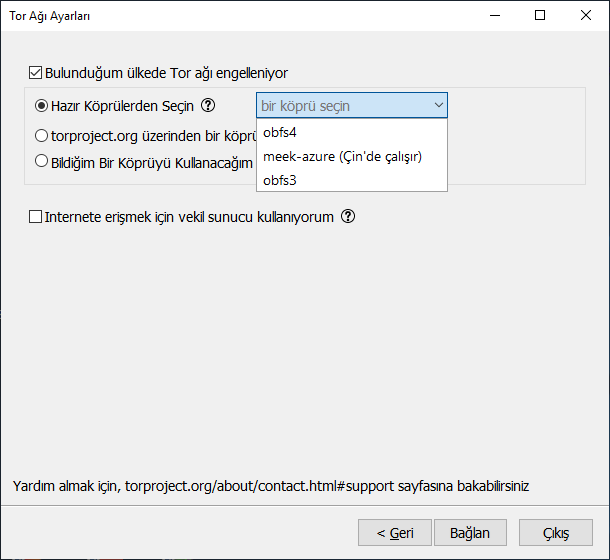Screen dimensions: 610x560
Task: Choose torproject.org üzerinden bir köprü radio option
Action: pyautogui.click(x=42, y=135)
